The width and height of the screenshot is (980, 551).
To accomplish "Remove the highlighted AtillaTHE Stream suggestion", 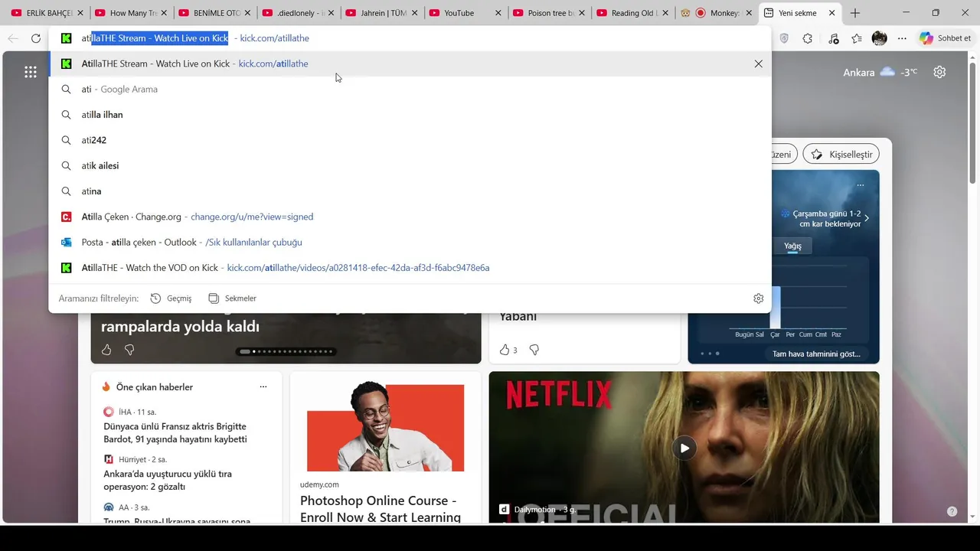I will point(758,64).
